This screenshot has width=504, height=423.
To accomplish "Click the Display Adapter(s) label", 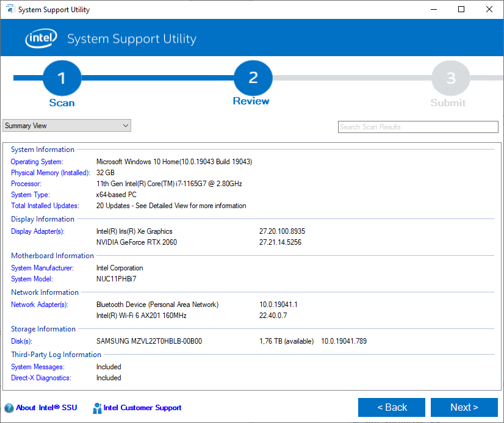I will [38, 231].
